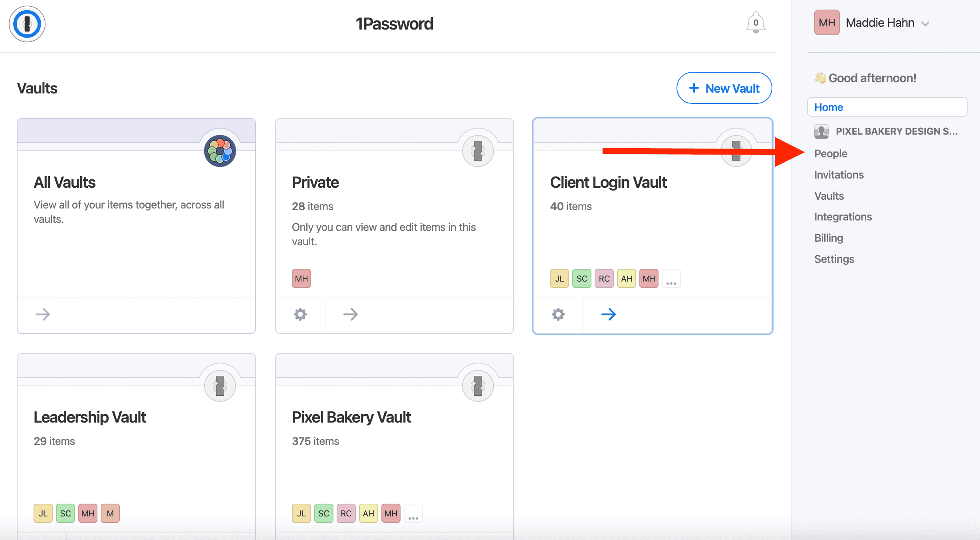This screenshot has height=540, width=980.
Task: Click the MH avatar in Private vault
Action: (x=302, y=279)
